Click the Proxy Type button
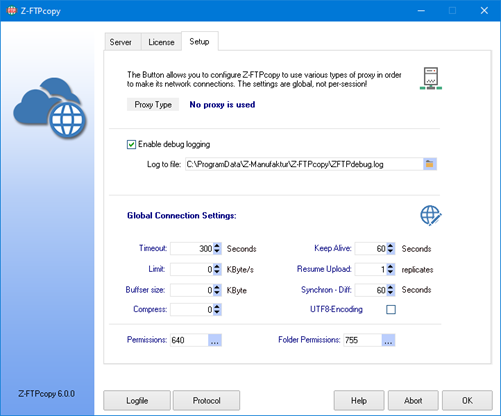This screenshot has height=416, width=501. 153,105
